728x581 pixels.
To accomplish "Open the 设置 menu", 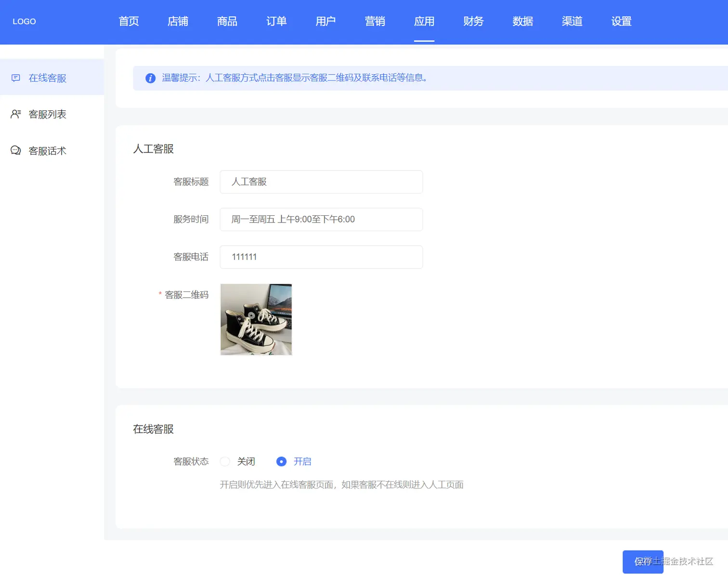I will tap(621, 21).
